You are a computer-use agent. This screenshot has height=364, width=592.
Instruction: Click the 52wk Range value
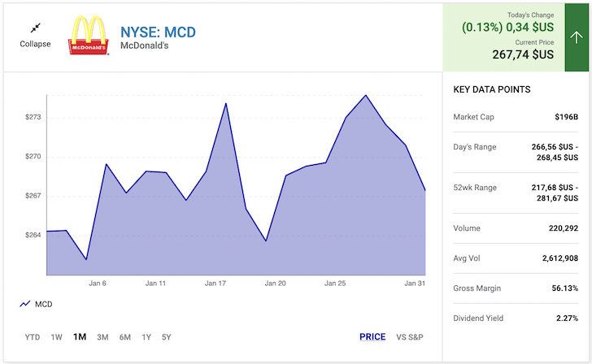555,193
